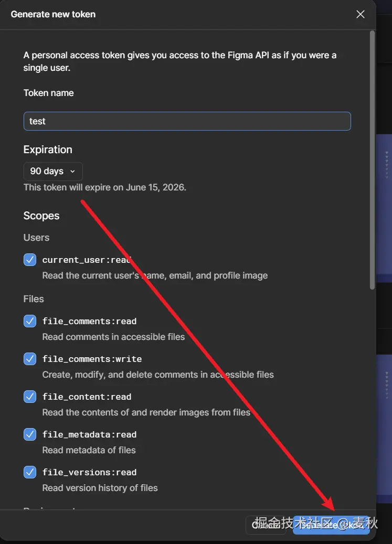The height and width of the screenshot is (544, 392).
Task: Click the Token name input field
Action: point(187,121)
